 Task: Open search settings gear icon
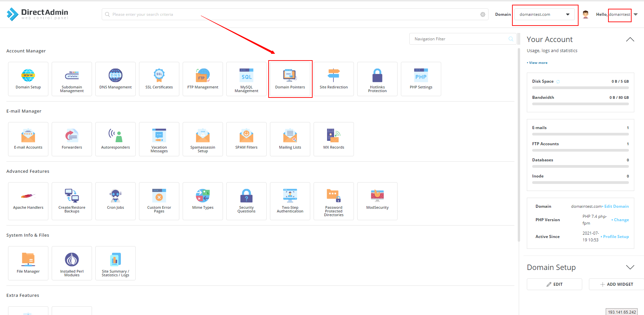point(483,14)
